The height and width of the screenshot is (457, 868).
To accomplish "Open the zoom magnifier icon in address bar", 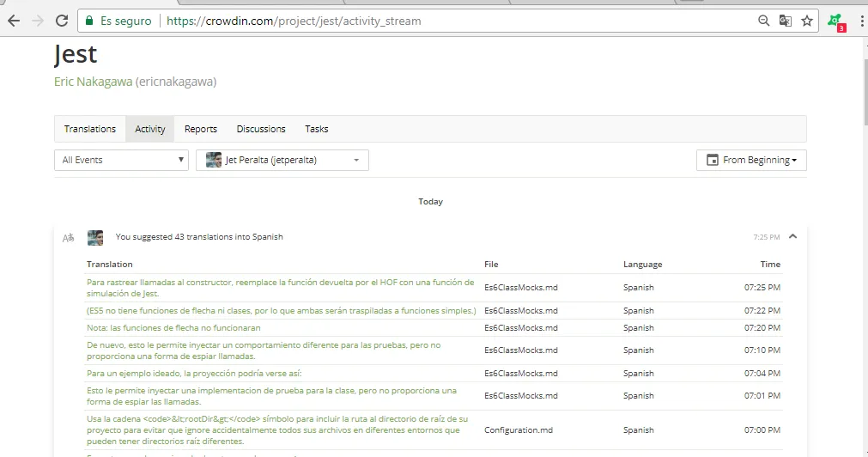I will click(x=763, y=21).
